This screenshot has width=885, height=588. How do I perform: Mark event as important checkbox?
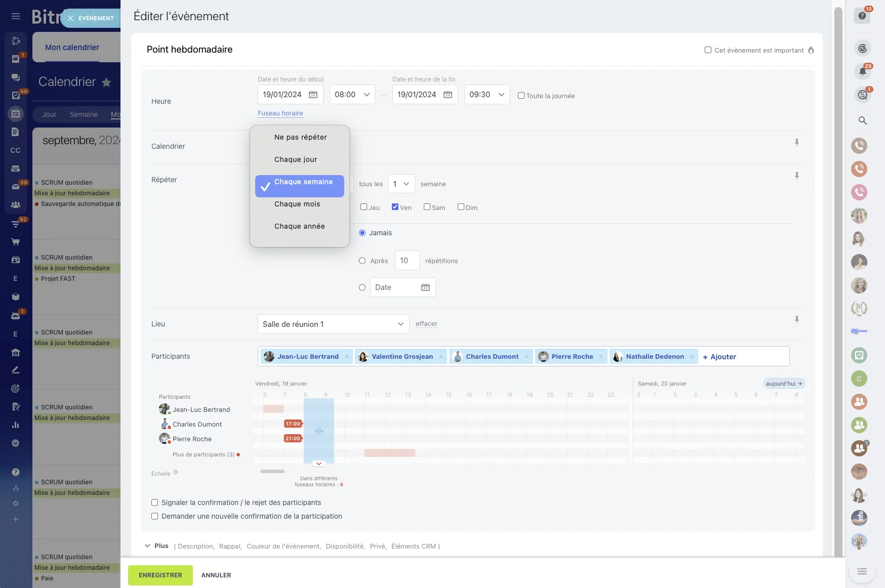[708, 50]
